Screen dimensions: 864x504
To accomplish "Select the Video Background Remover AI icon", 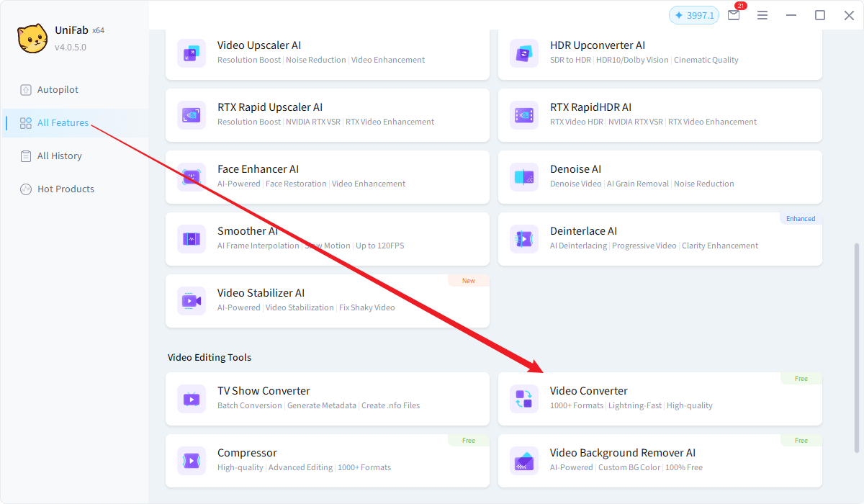I will coord(523,460).
